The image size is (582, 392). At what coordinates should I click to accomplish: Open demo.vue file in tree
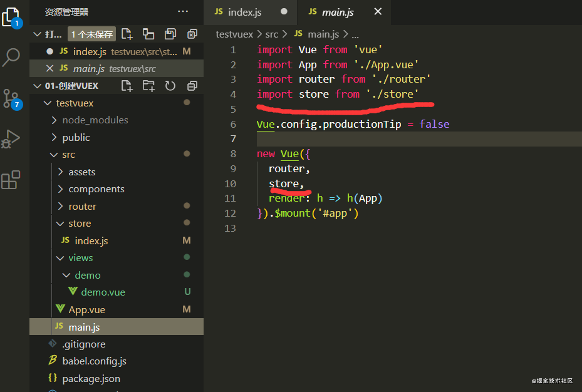[x=117, y=292]
